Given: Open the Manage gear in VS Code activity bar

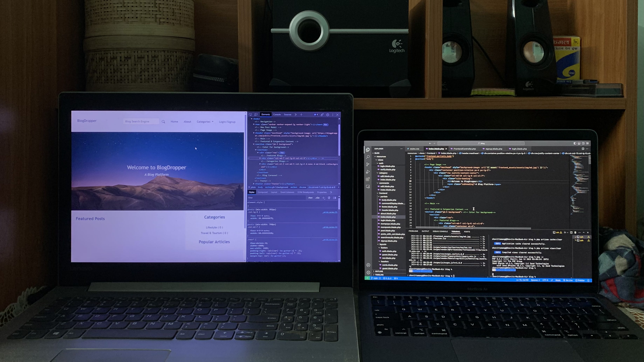Looking at the screenshot, I should (368, 273).
